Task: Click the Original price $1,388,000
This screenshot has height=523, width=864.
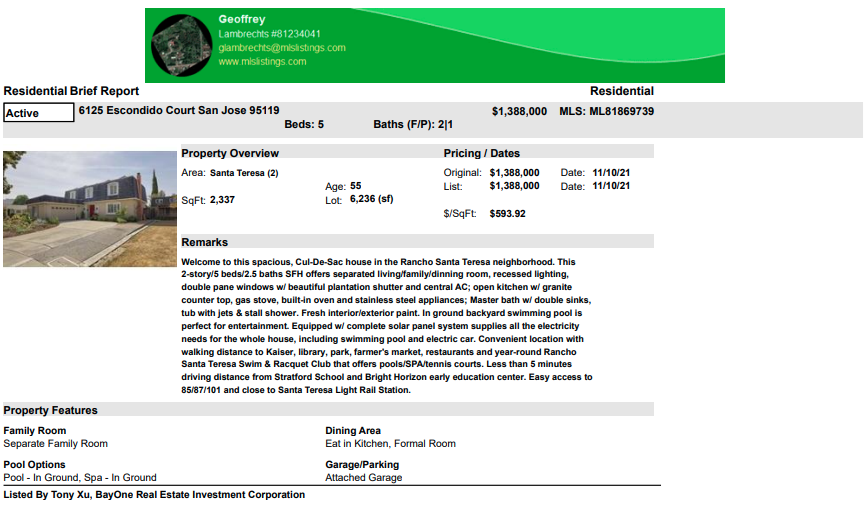Action: [x=514, y=173]
